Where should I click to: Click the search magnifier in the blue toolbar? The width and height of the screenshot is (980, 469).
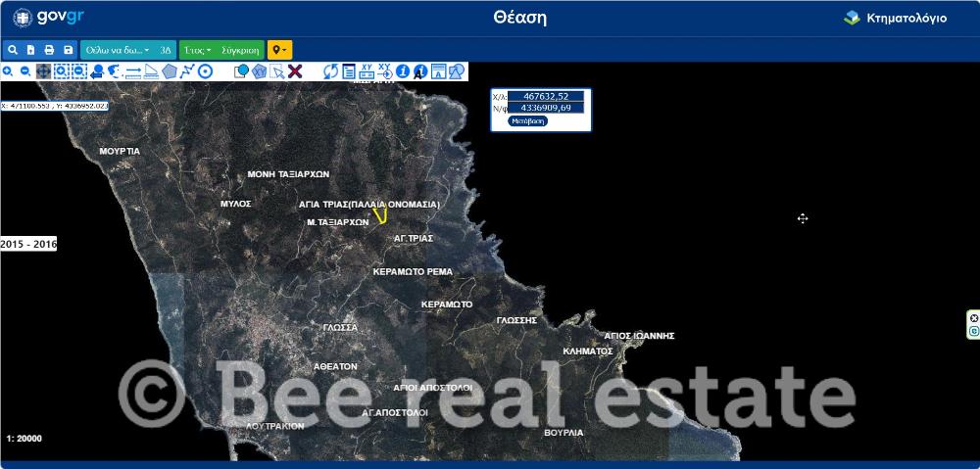point(13,50)
